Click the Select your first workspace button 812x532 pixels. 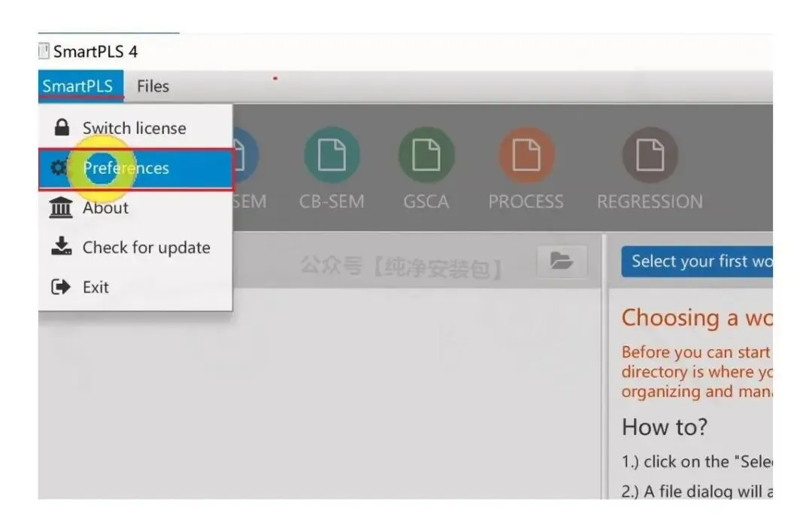click(697, 261)
